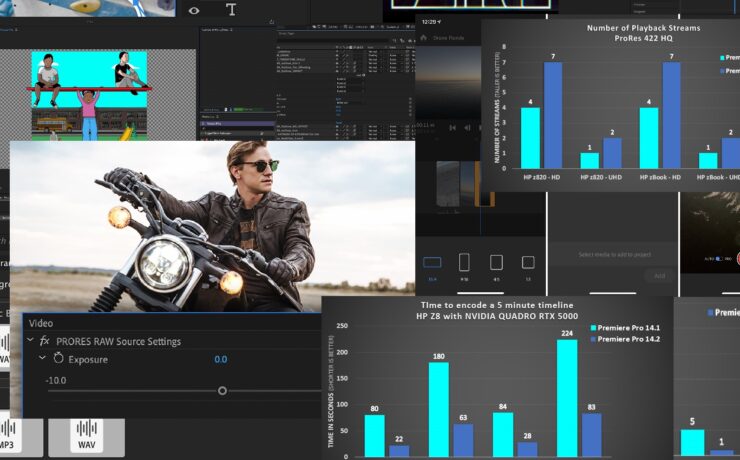
Task: Click the fx icon beside PRORES RAW
Action: click(44, 341)
